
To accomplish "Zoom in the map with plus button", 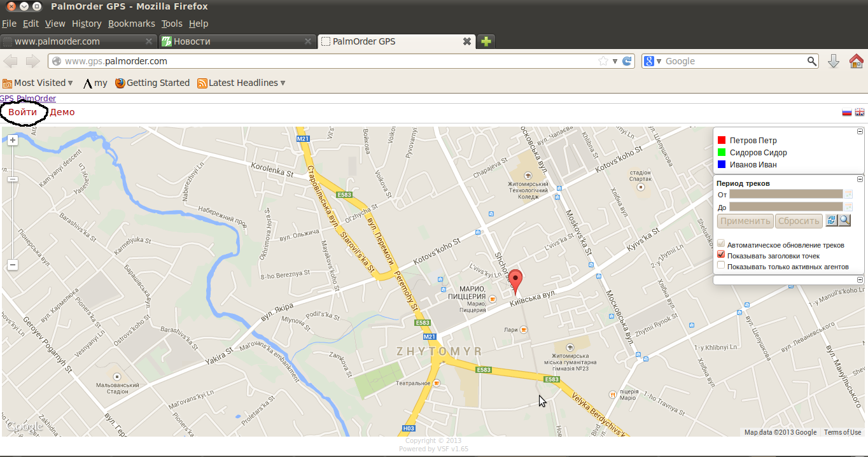I will point(12,141).
